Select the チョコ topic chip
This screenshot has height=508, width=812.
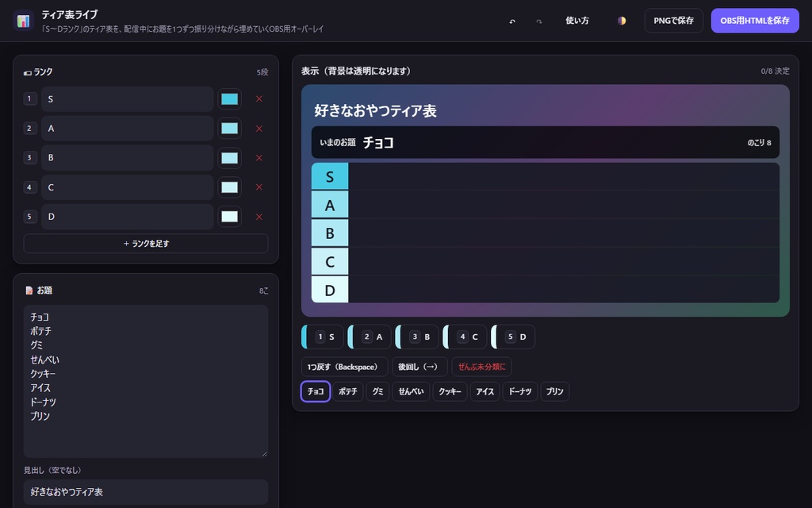tap(316, 391)
